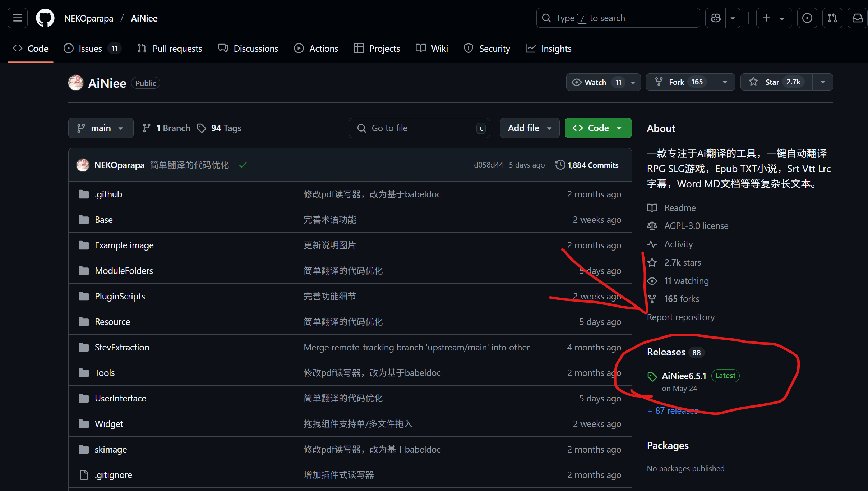Screen dimensions: 868x491
Task: Open the Add file dropdown
Action: [530, 128]
